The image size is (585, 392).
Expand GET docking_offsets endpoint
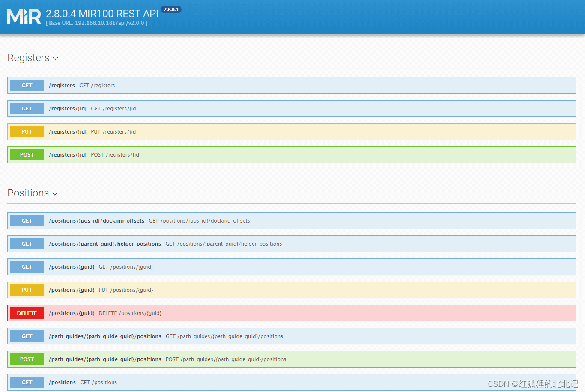292,221
